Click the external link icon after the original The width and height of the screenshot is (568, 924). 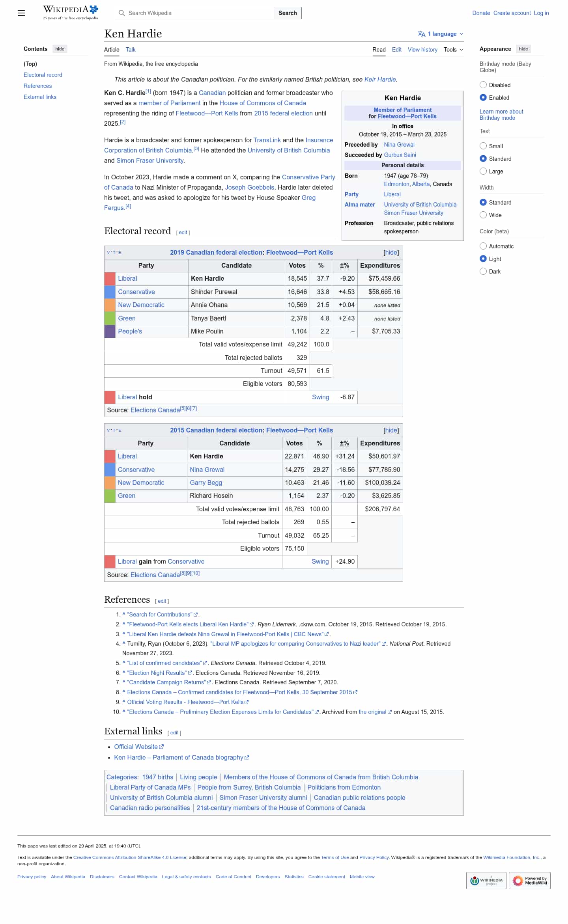point(390,712)
